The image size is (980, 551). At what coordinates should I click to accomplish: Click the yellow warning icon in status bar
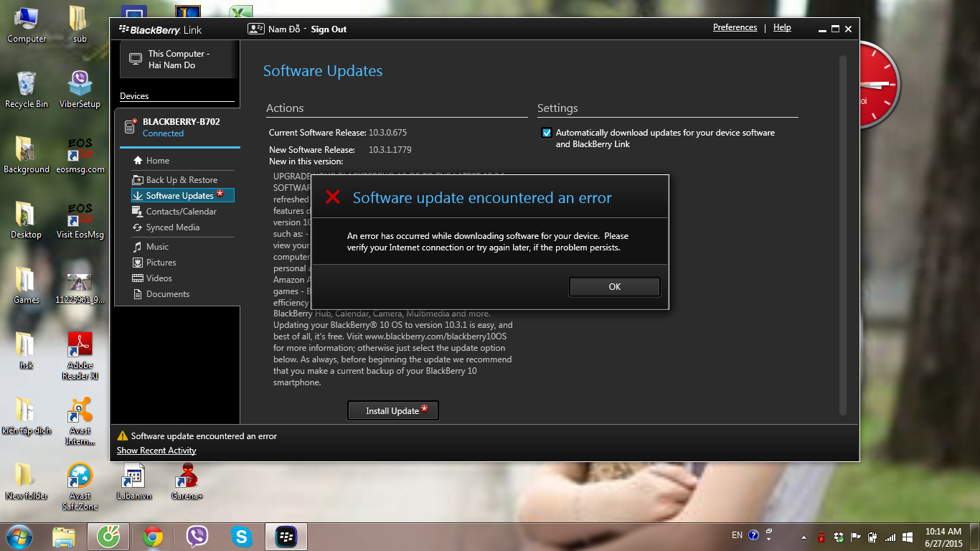pyautogui.click(x=123, y=435)
